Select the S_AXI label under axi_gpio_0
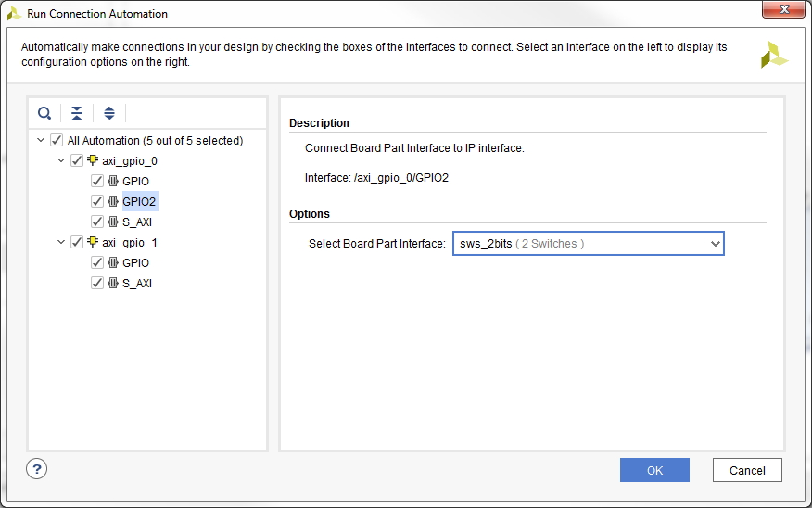 [137, 222]
